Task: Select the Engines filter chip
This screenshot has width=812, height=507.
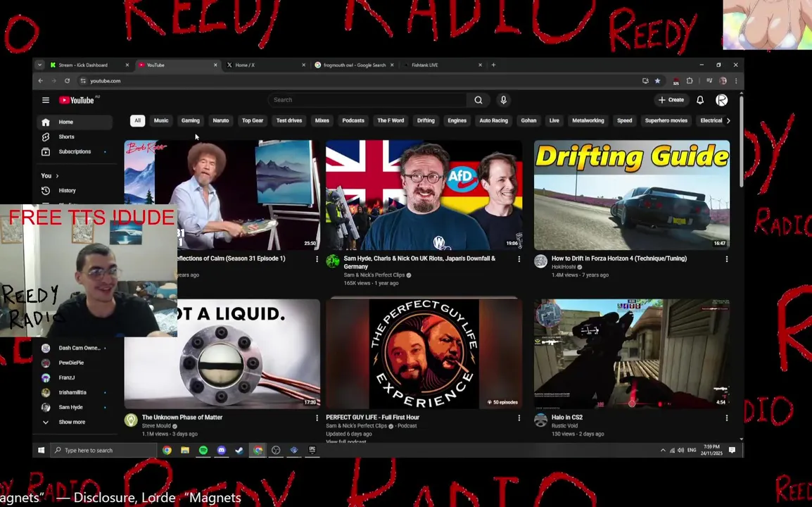Action: pyautogui.click(x=457, y=120)
